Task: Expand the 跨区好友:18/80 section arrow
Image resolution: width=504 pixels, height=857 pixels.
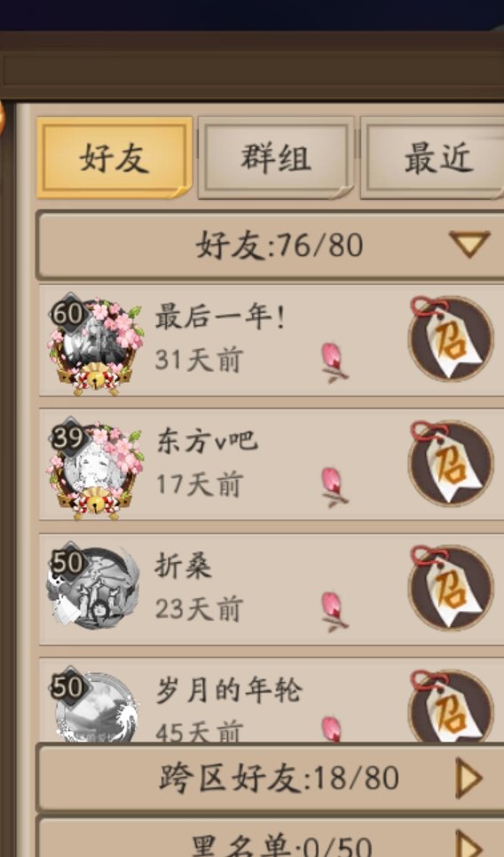Action: (469, 777)
